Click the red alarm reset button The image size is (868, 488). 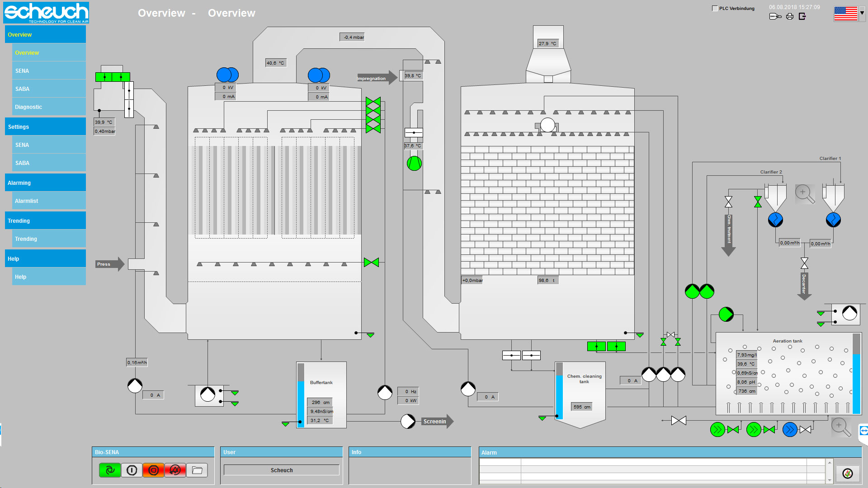pos(175,470)
